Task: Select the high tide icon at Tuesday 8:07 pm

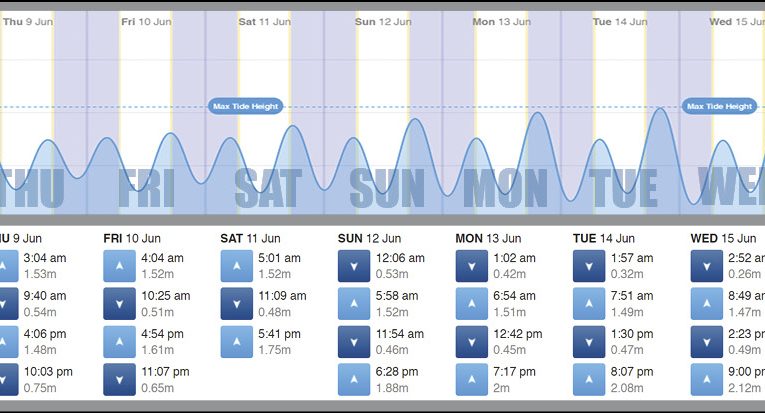Action: pos(588,379)
